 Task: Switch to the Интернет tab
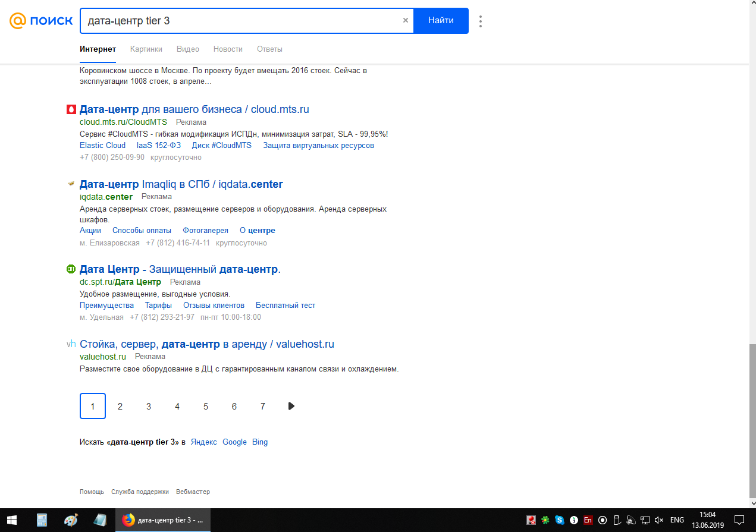tap(98, 49)
